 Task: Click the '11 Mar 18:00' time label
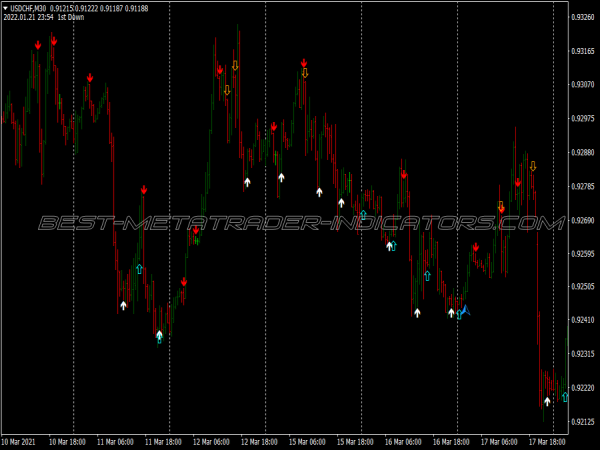163,442
